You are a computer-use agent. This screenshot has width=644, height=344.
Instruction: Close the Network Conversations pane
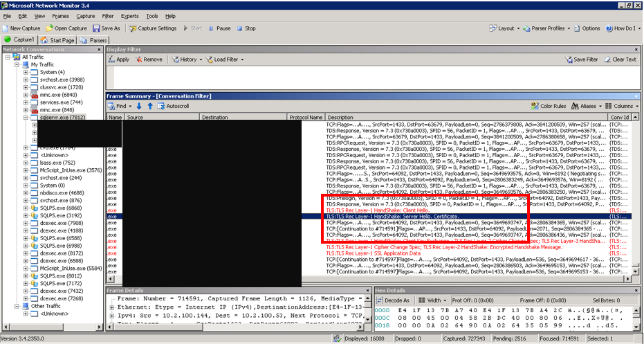click(x=99, y=49)
